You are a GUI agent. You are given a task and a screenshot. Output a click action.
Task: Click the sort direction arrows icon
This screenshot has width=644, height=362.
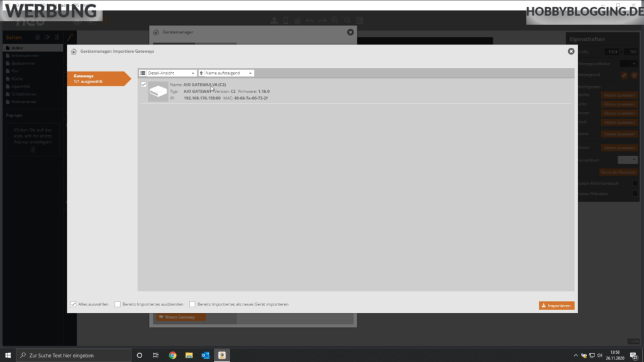[x=201, y=73]
